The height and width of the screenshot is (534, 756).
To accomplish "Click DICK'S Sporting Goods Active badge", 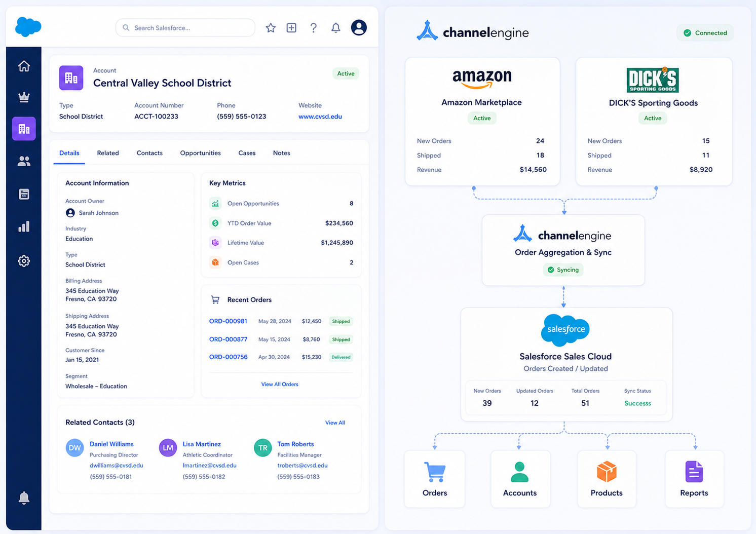I will point(653,118).
